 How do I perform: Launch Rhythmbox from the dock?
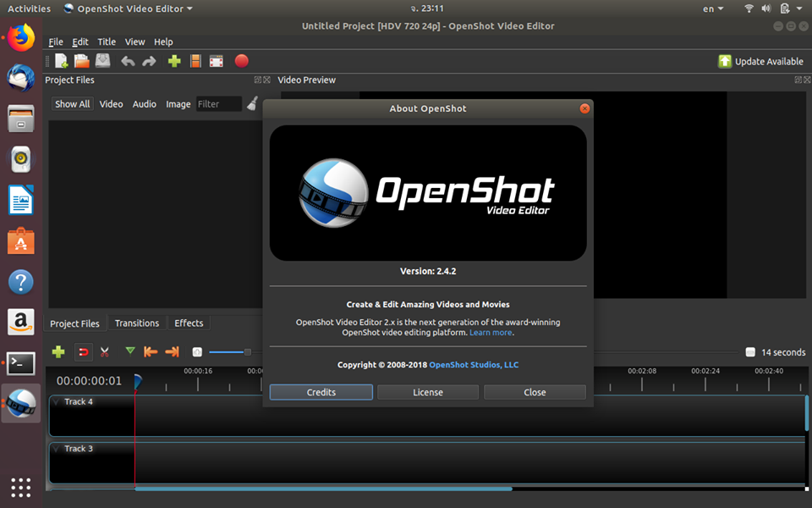(20, 159)
